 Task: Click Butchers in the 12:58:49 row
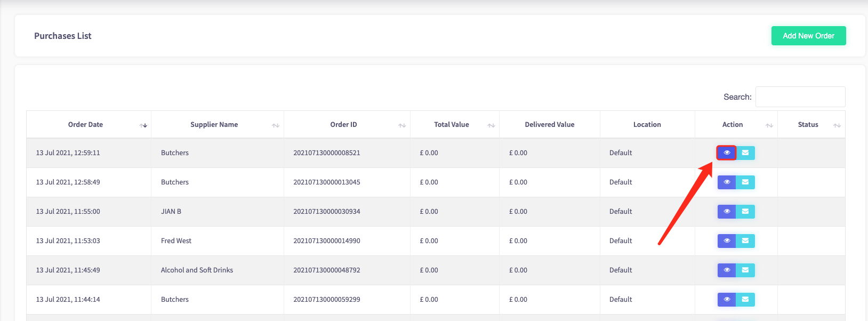pyautogui.click(x=175, y=182)
